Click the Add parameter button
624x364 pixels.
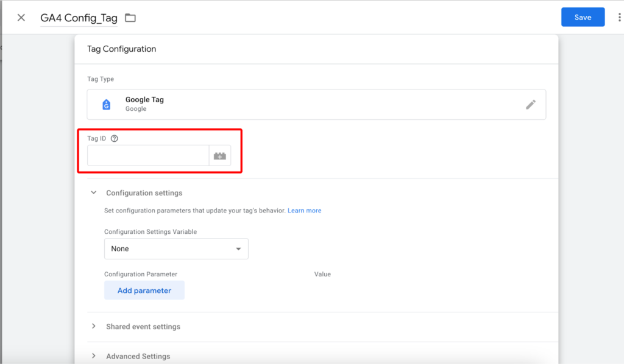coord(144,290)
